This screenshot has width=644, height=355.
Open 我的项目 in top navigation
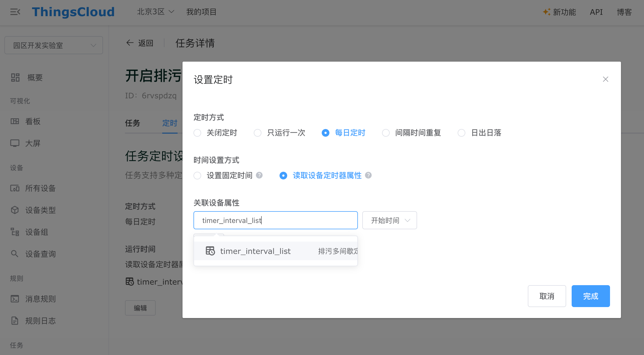coord(201,12)
